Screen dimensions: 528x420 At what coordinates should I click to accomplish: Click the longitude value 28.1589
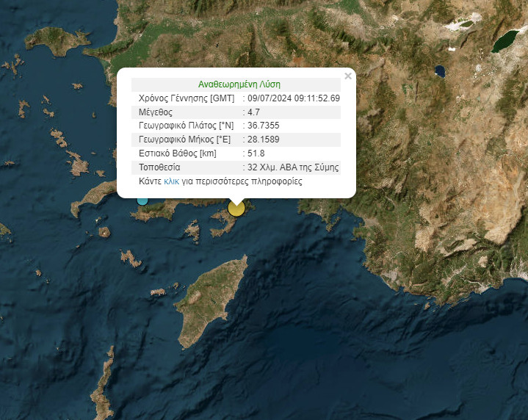[x=264, y=140]
